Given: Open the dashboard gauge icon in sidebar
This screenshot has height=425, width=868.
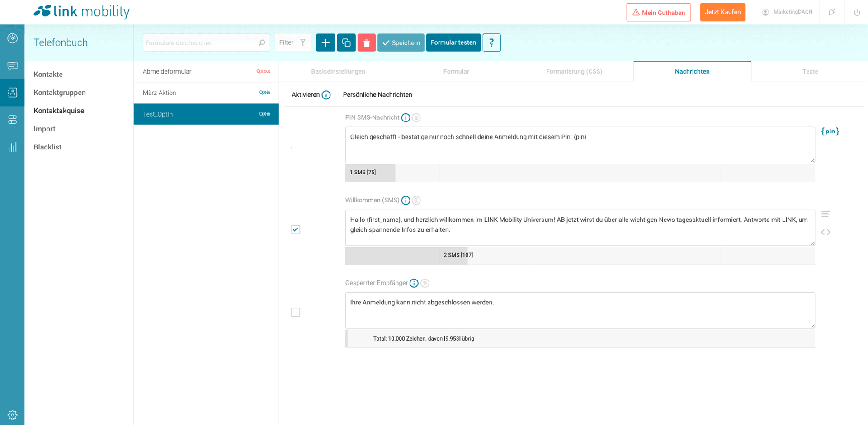Looking at the screenshot, I should point(12,38).
